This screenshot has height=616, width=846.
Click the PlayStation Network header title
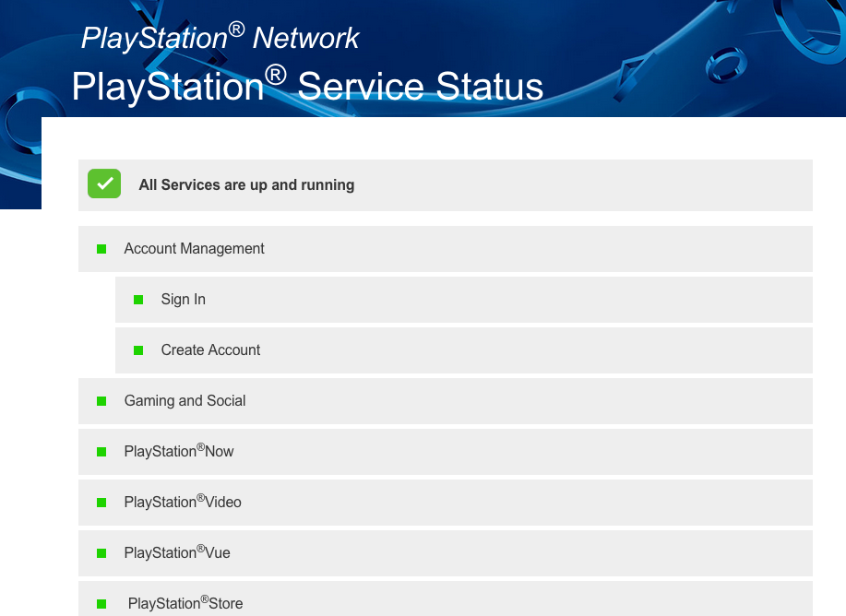tap(220, 38)
